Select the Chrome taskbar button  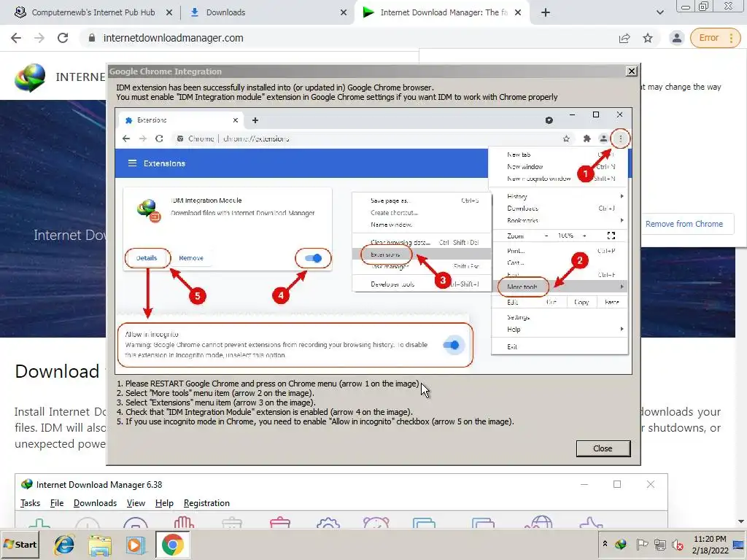[172, 544]
